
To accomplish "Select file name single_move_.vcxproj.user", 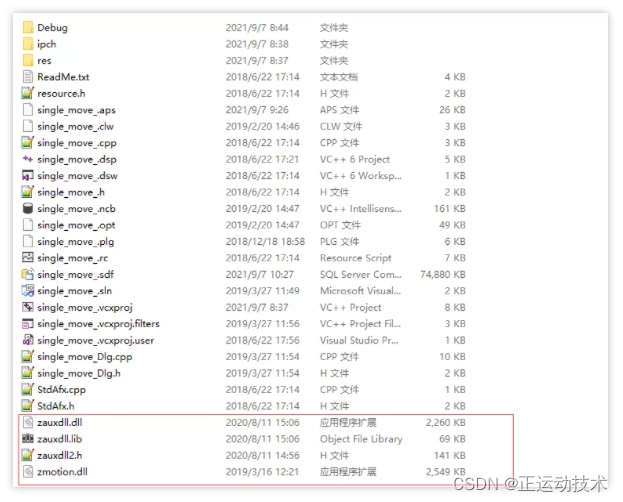I will [x=96, y=341].
